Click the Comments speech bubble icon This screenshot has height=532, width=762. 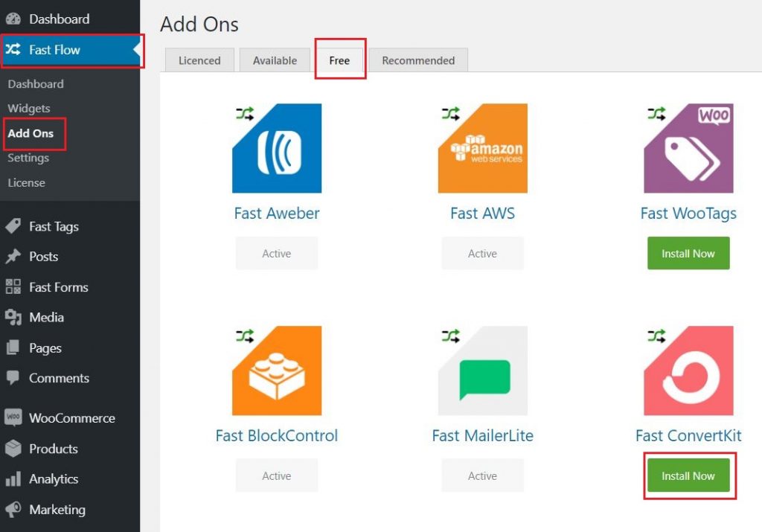tap(13, 377)
